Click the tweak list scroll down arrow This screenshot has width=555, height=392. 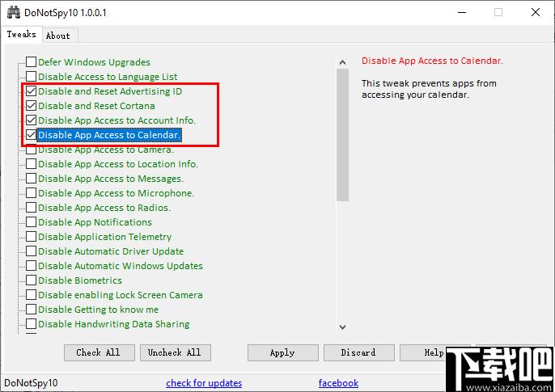click(x=342, y=327)
